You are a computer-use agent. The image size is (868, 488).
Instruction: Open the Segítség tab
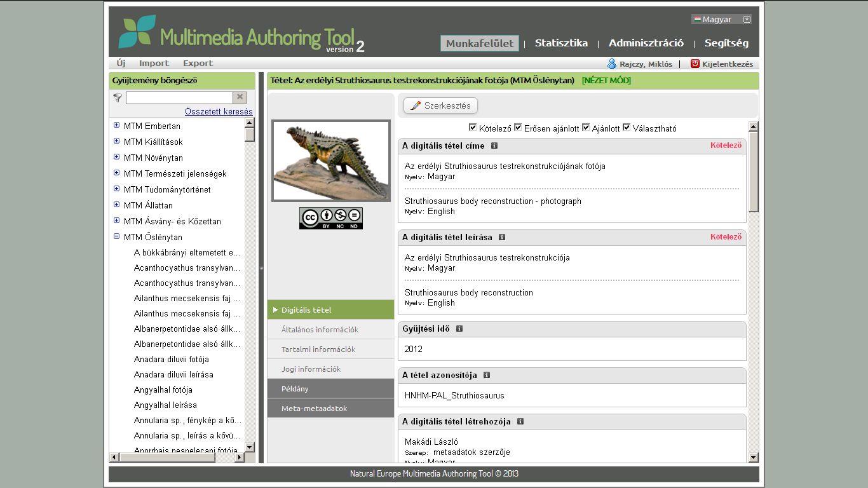(726, 43)
